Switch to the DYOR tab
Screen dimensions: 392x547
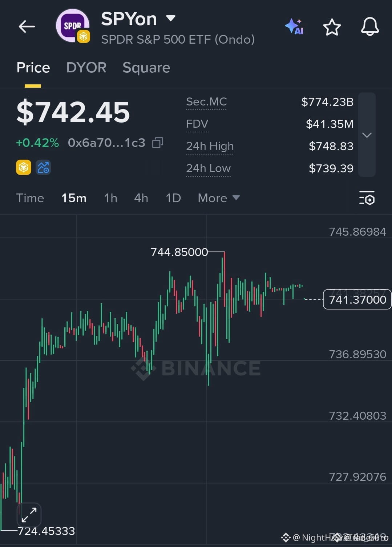pos(86,68)
